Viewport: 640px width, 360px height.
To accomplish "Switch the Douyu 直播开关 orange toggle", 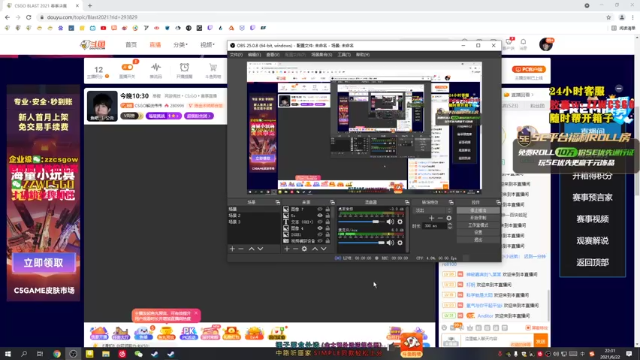I will [127, 67].
